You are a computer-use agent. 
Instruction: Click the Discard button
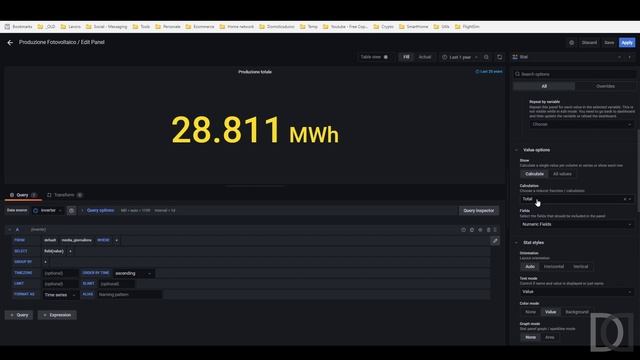click(x=589, y=42)
